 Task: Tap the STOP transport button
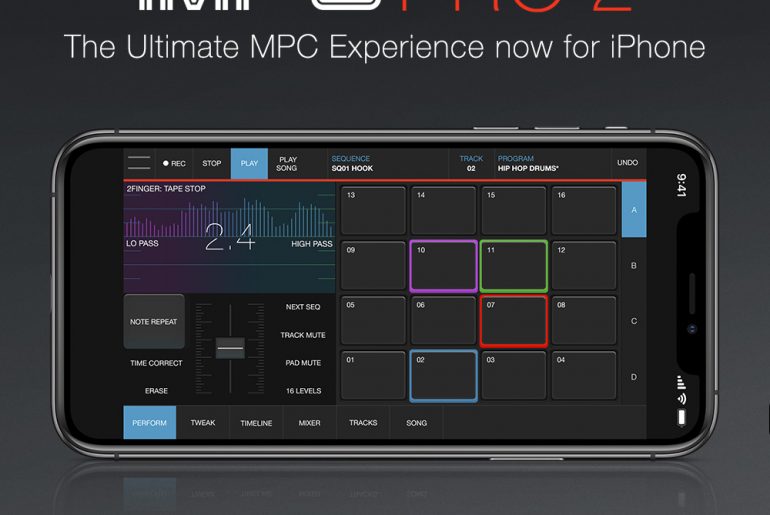tap(212, 163)
